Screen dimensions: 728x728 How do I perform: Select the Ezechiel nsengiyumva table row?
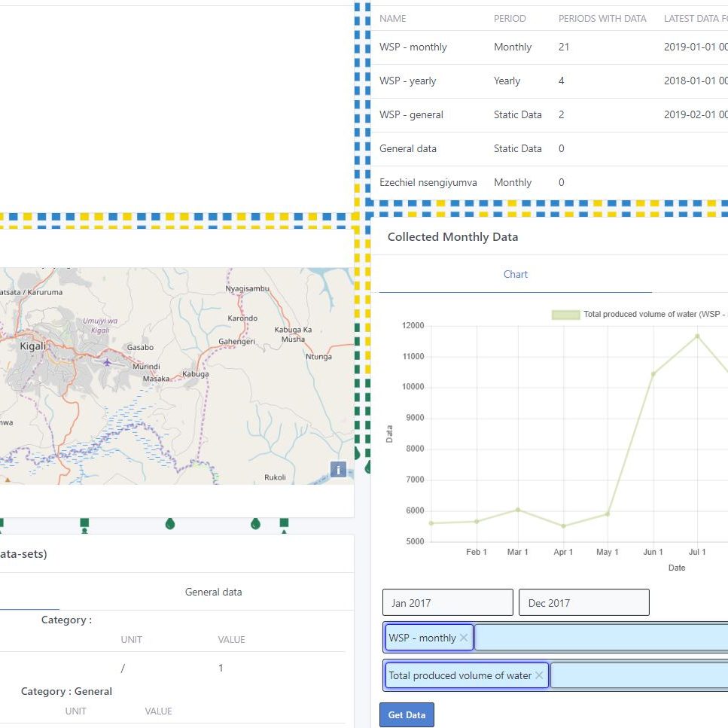pos(428,183)
